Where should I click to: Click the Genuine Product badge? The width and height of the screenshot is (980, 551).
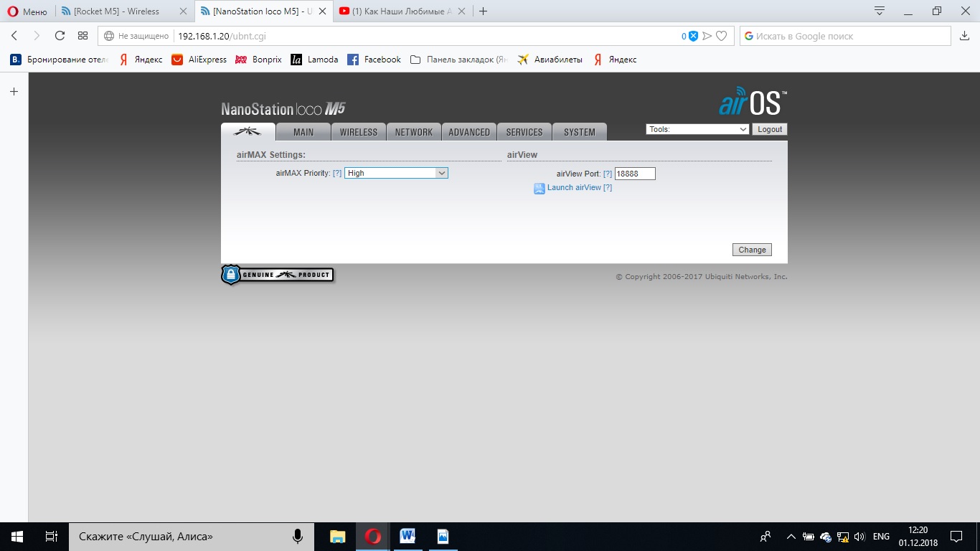tap(277, 275)
